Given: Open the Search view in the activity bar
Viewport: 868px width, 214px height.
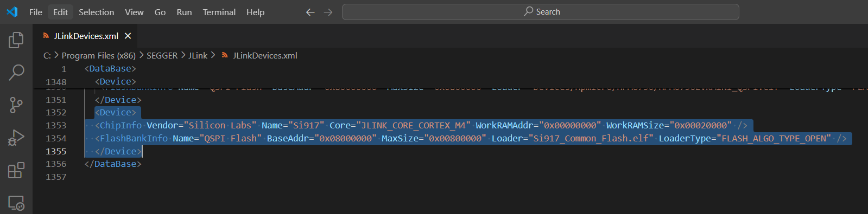Looking at the screenshot, I should tap(16, 72).
